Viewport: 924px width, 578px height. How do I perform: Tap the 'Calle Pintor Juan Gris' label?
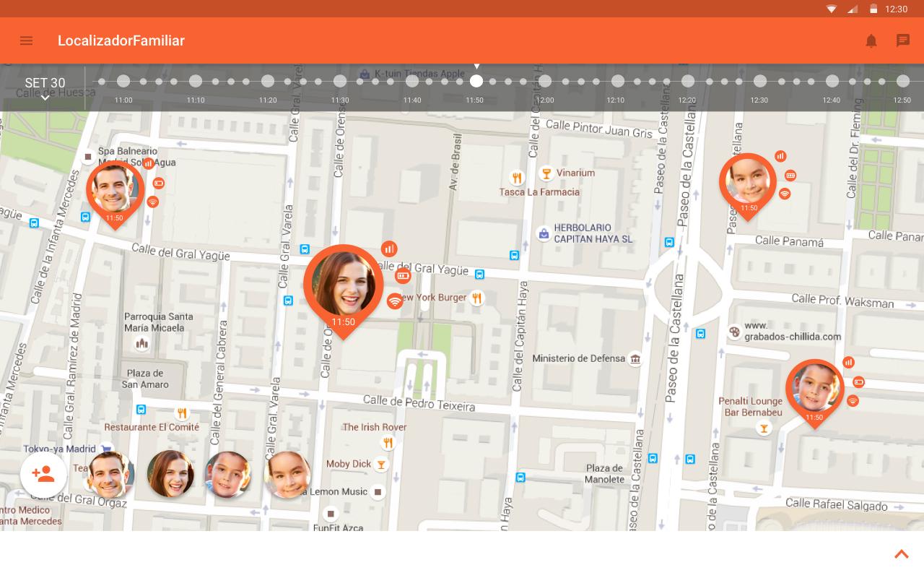(599, 129)
